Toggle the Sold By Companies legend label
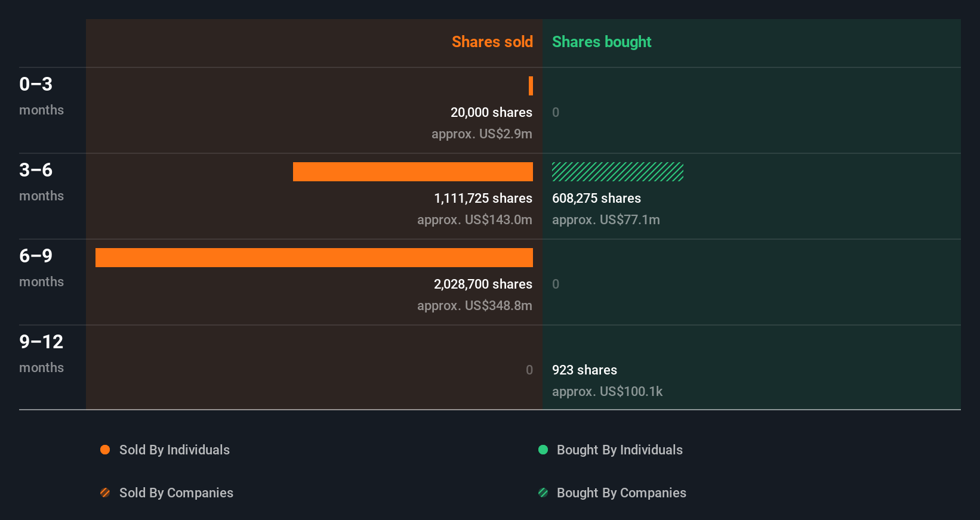Viewport: 980px width, 520px height. 176,493
